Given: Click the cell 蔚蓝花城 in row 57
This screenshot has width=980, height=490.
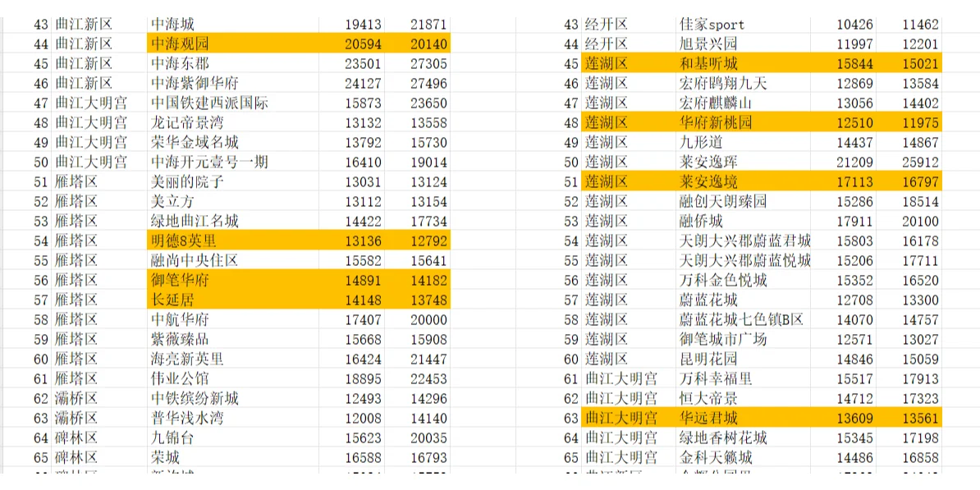Looking at the screenshot, I should (x=743, y=300).
